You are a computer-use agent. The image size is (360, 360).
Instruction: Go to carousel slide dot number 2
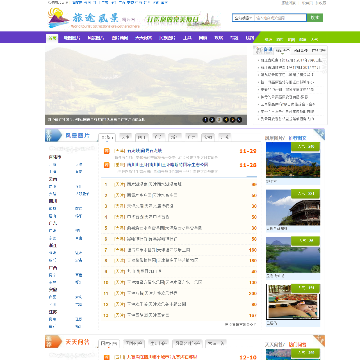coord(212,120)
